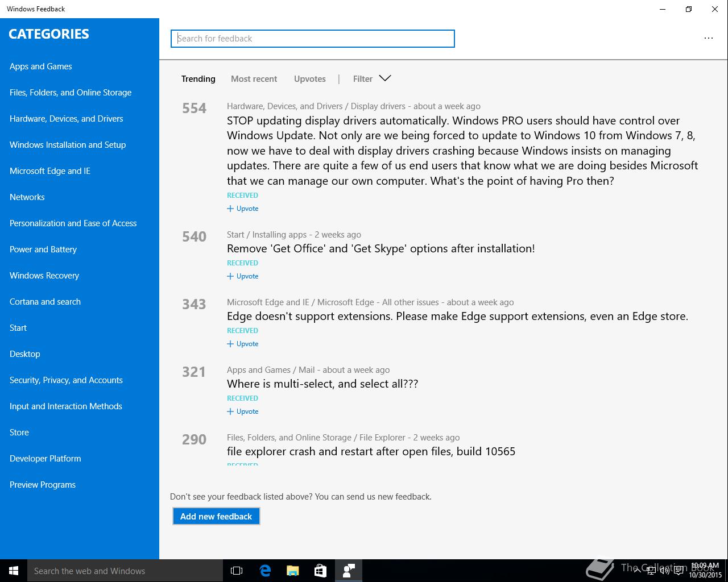The height and width of the screenshot is (582, 728).
Task: Upvote the display drivers feedback
Action: [x=243, y=209]
